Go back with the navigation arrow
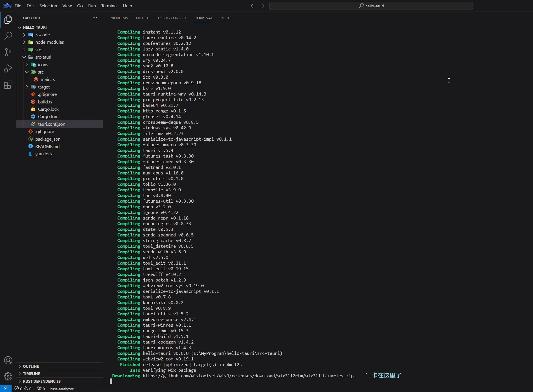The height and width of the screenshot is (392, 533). tap(253, 6)
